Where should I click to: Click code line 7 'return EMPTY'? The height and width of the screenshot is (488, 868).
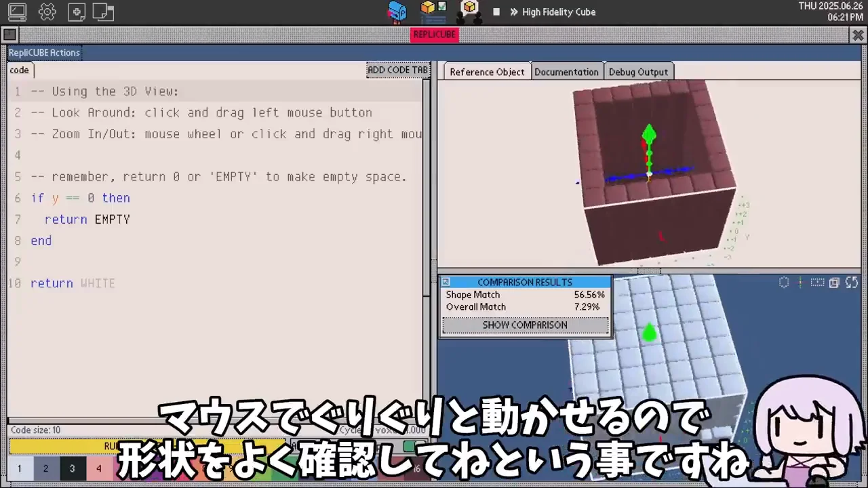point(87,220)
